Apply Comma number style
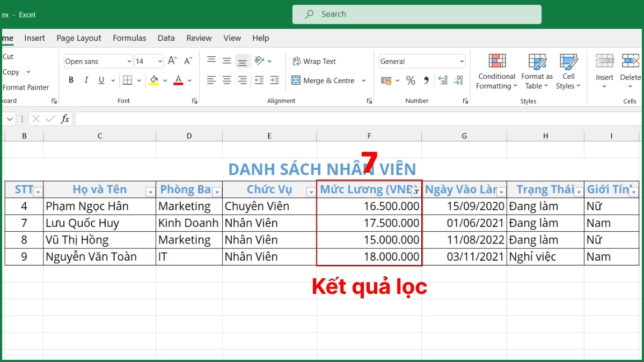644x362 pixels. 426,80
